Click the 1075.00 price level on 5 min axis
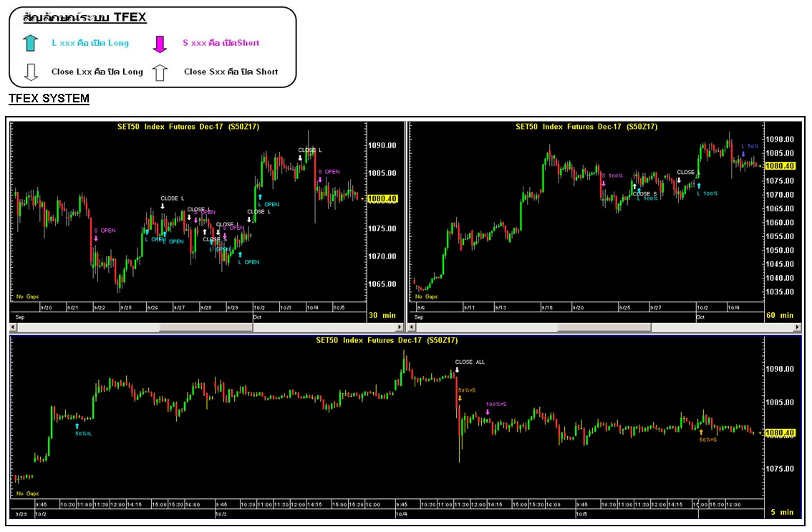This screenshot has width=812, height=532. [x=780, y=469]
